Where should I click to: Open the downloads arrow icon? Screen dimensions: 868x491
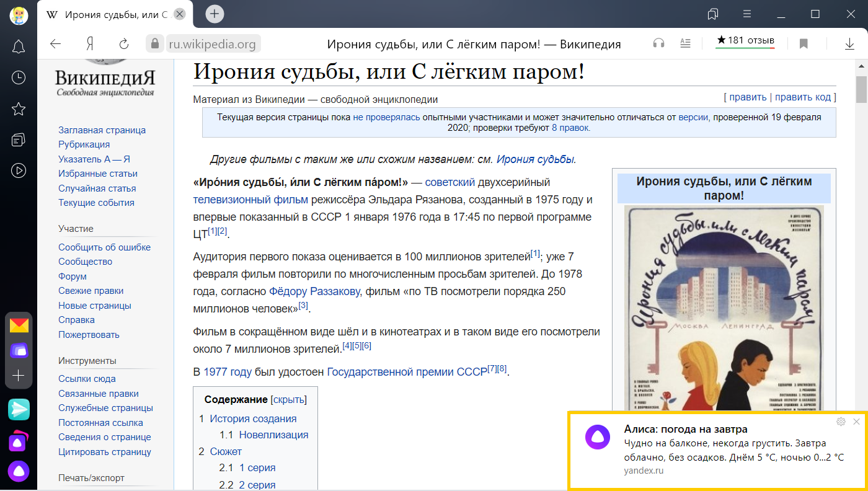coord(849,43)
